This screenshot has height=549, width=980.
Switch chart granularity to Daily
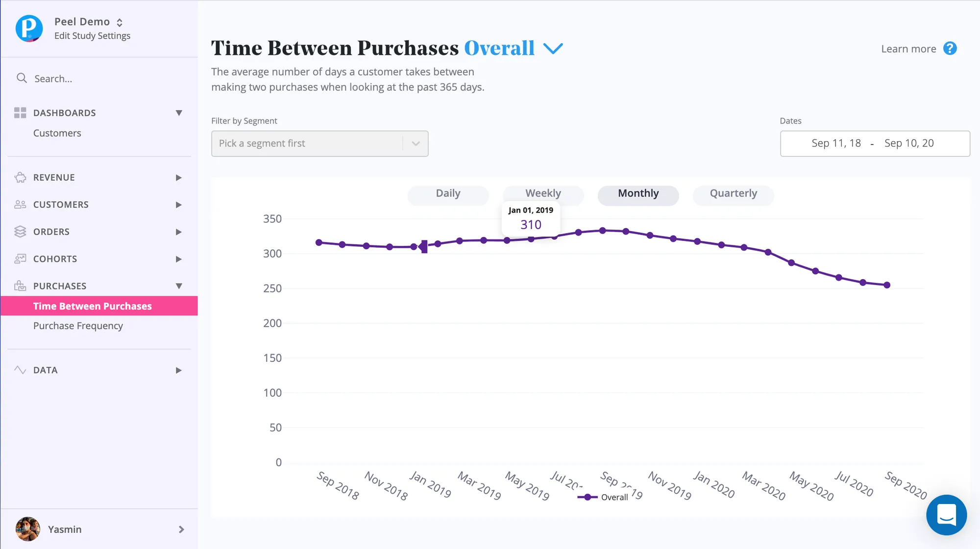tap(448, 193)
